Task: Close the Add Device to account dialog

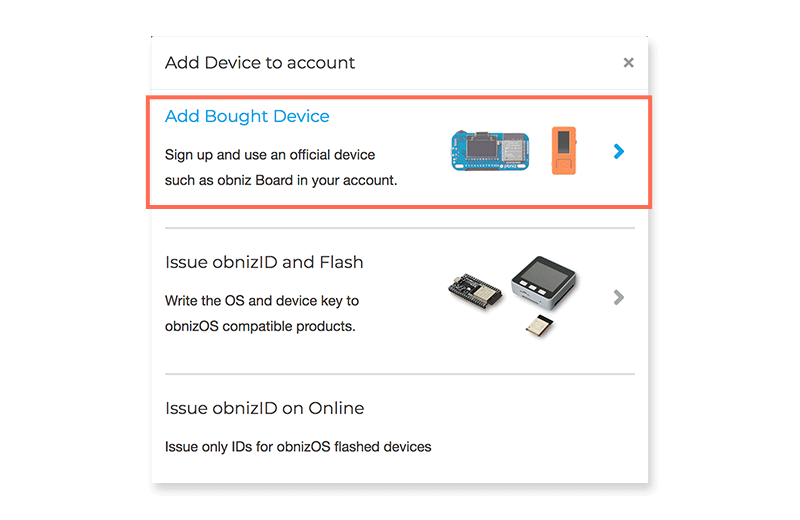Action: click(628, 63)
